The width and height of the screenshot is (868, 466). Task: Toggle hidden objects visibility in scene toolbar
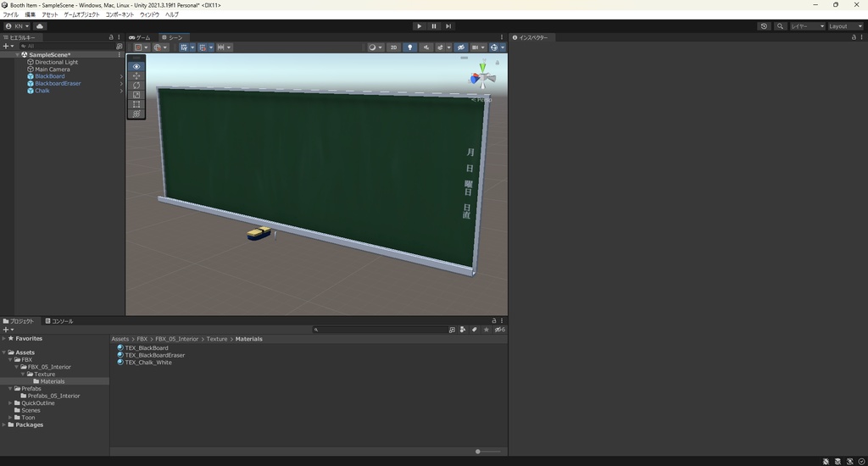click(460, 47)
